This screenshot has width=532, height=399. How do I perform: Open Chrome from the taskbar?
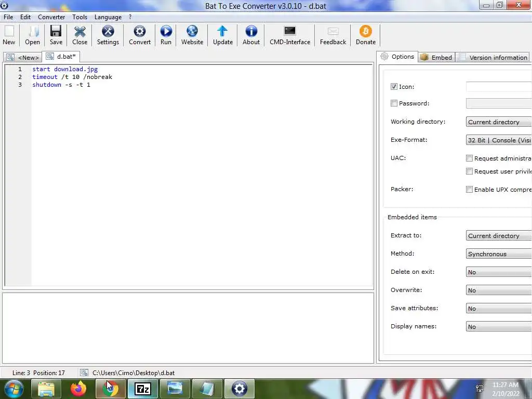point(111,389)
